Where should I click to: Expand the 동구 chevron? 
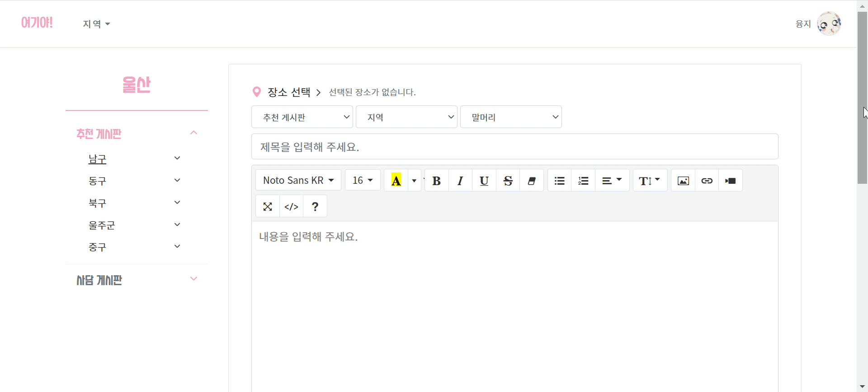tap(177, 180)
